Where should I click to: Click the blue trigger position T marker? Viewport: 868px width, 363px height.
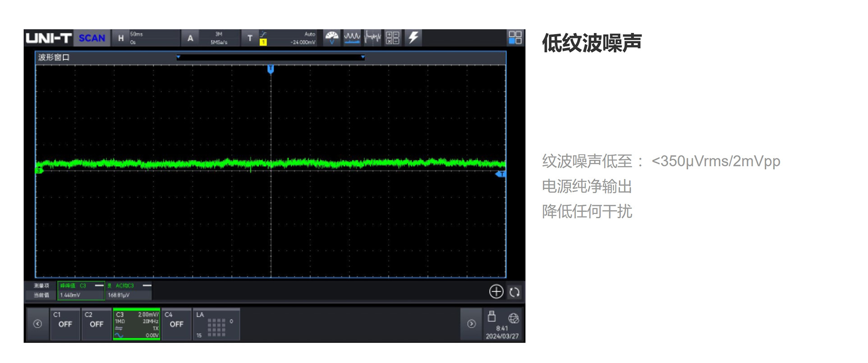(271, 69)
